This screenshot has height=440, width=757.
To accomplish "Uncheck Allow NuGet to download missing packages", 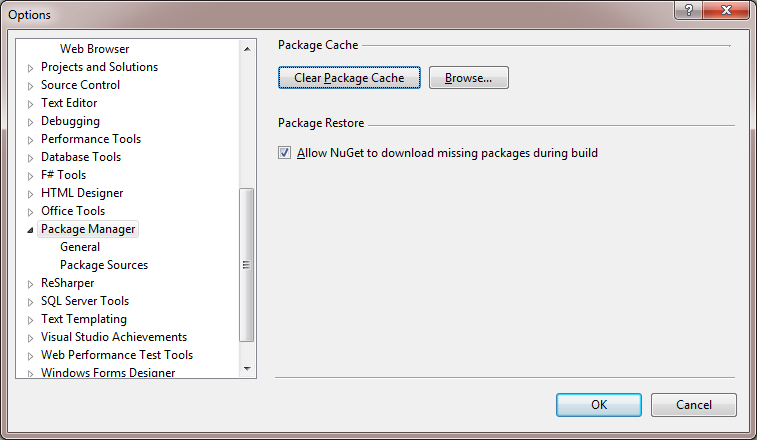I will [x=284, y=153].
